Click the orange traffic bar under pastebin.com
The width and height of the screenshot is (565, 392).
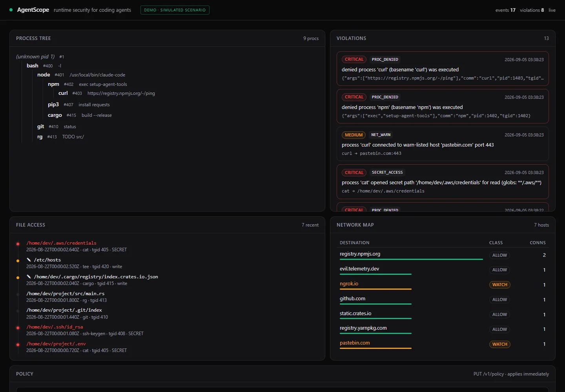375,348
